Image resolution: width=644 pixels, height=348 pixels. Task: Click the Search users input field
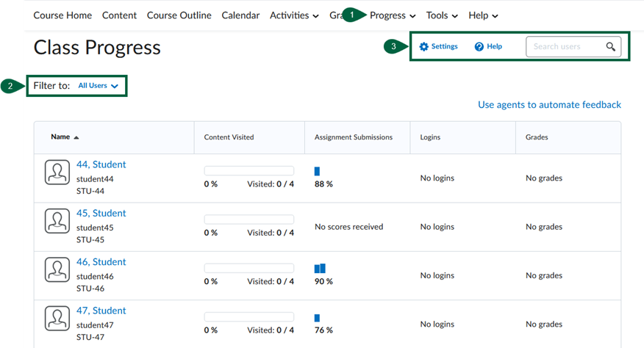565,47
